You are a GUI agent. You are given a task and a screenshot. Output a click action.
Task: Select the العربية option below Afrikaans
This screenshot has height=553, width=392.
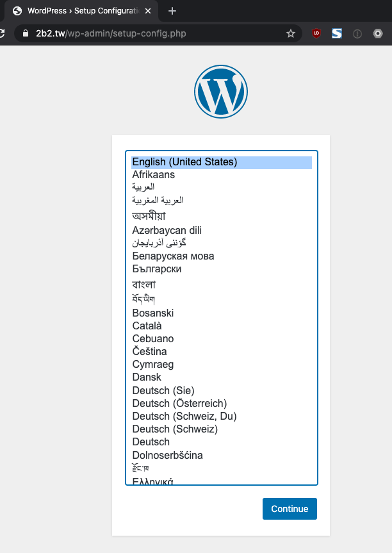coord(222,187)
